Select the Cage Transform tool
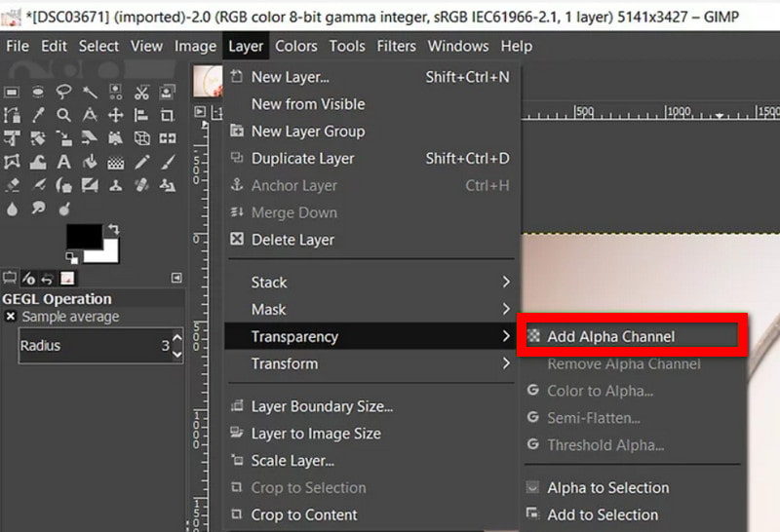This screenshot has height=532, width=780. pyautogui.click(x=12, y=162)
